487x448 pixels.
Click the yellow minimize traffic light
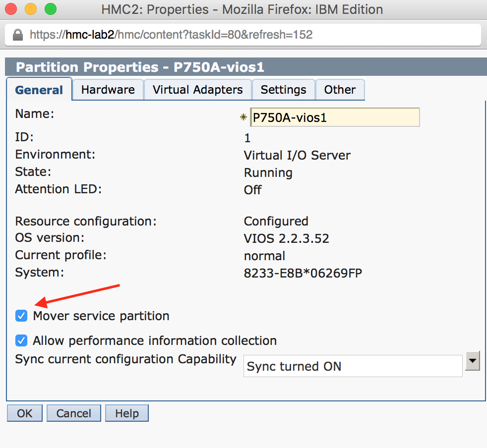[31, 9]
